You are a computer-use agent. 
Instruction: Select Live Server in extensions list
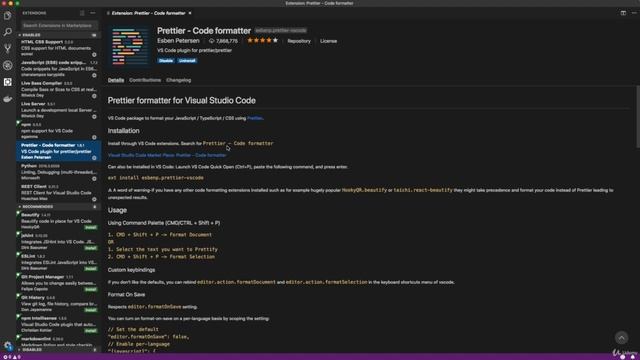(58, 110)
